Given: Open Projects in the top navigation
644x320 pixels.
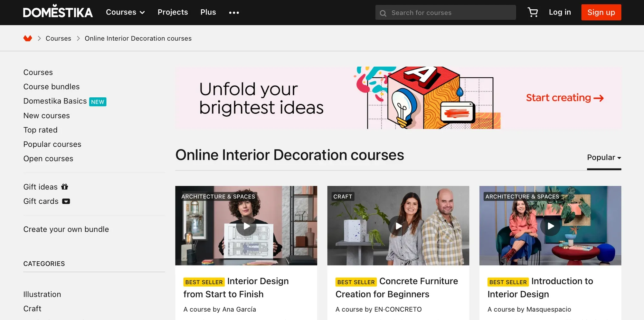Looking at the screenshot, I should 173,12.
